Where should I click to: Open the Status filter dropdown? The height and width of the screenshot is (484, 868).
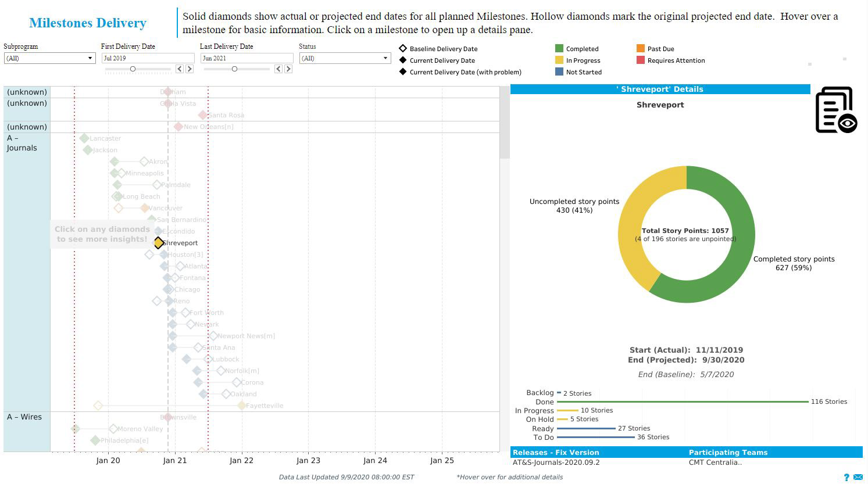point(384,58)
